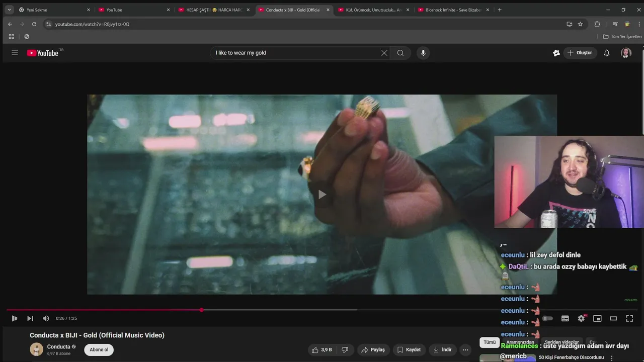Open the Conducta channel name link

coord(58,347)
